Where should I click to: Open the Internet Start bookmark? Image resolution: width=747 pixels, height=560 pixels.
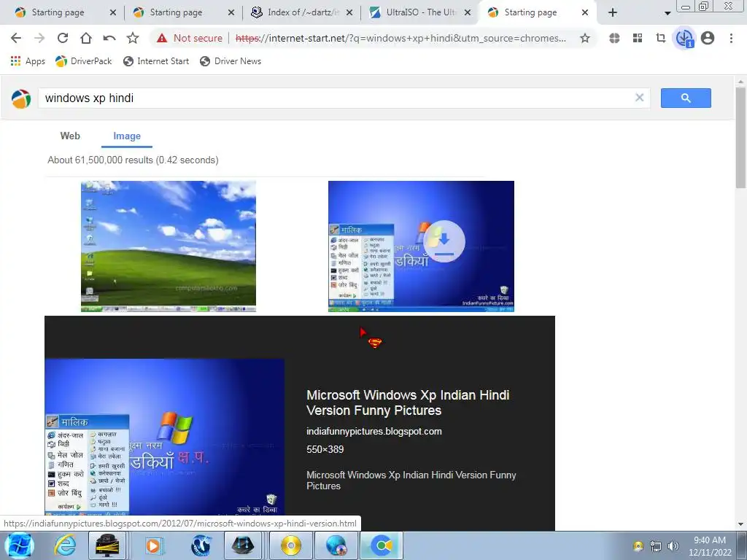pyautogui.click(x=156, y=61)
